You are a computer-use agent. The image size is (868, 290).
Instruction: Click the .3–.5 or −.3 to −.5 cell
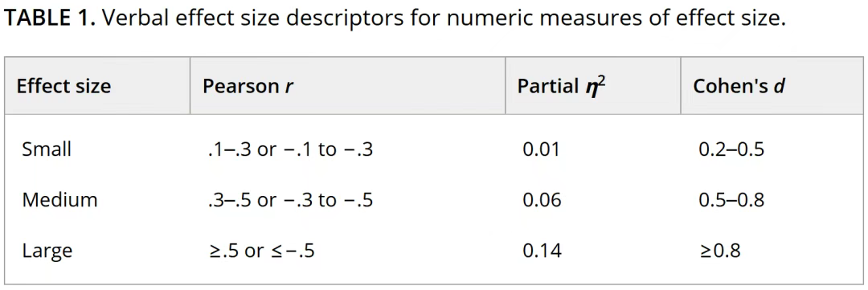[291, 200]
